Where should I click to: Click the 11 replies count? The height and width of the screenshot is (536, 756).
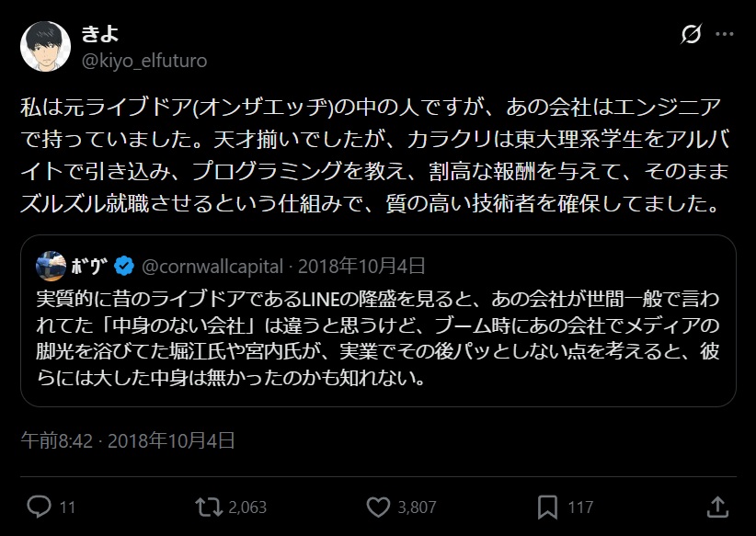coord(67,507)
